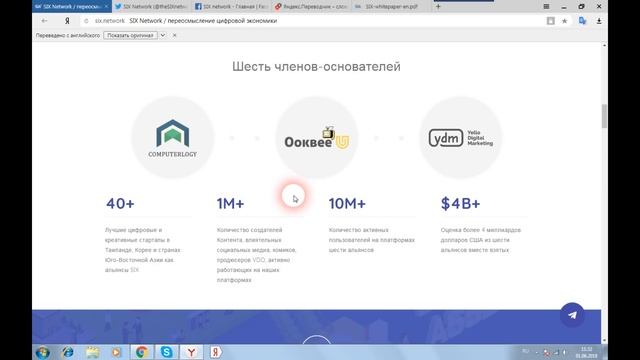The height and width of the screenshot is (360, 640).
Task: Click the Yello Digital Marketing logo
Action: click(x=460, y=138)
